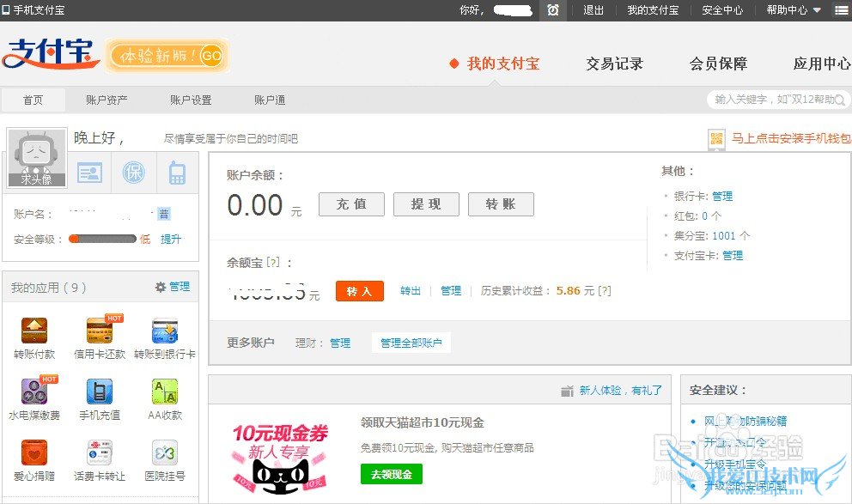Open the 话费卡转让 app icon
Screen dimensions: 852x504
coord(100,452)
